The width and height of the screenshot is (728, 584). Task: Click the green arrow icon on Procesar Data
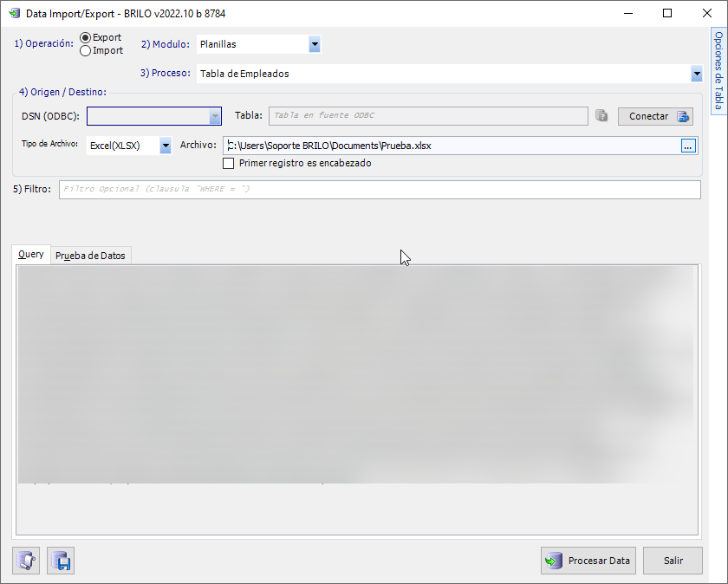point(552,560)
